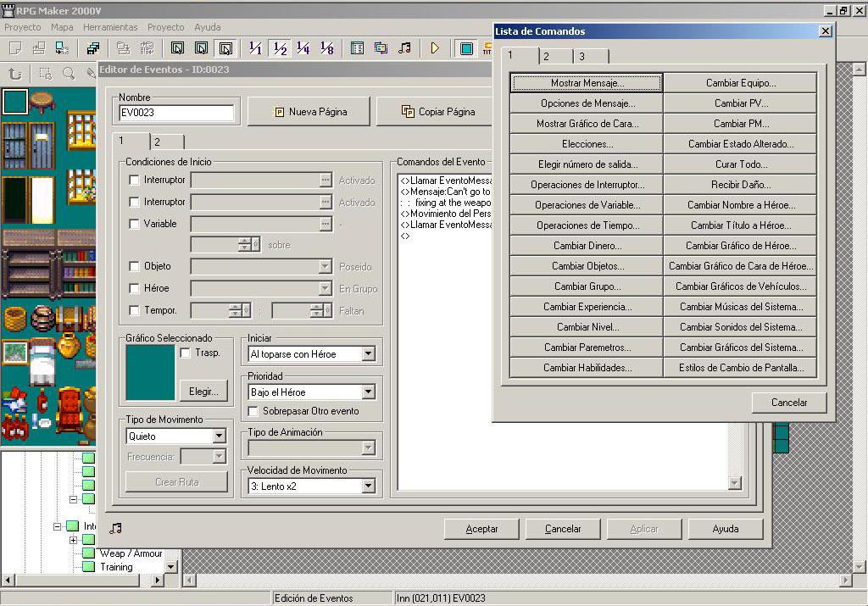Click the Operaciones de Variable... command button
This screenshot has height=606, width=868.
pyautogui.click(x=587, y=205)
